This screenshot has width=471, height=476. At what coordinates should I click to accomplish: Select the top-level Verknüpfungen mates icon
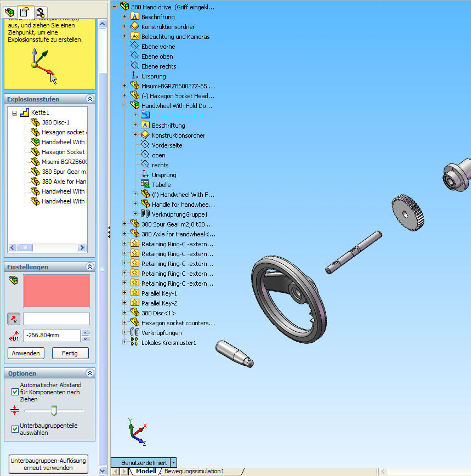point(135,332)
